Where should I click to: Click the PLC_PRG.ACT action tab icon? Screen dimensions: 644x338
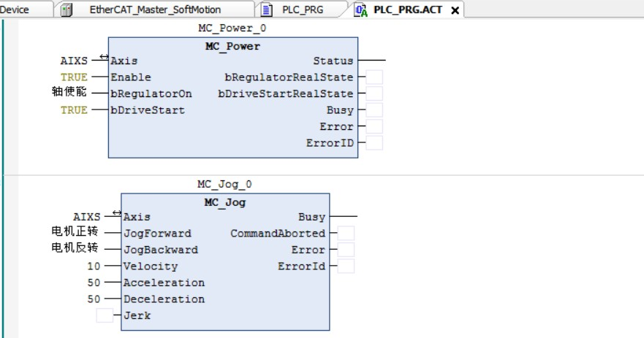click(x=360, y=10)
